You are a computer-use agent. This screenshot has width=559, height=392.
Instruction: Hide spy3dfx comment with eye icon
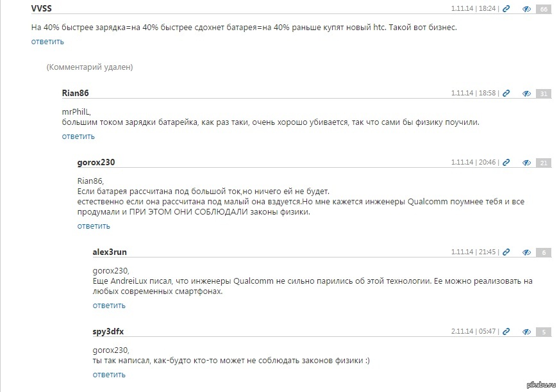526,332
